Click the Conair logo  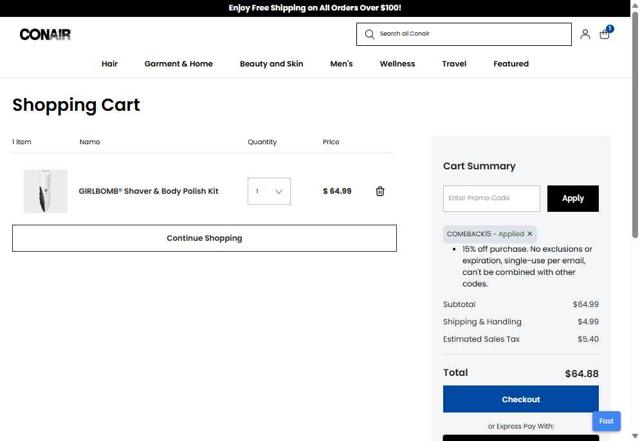point(45,34)
